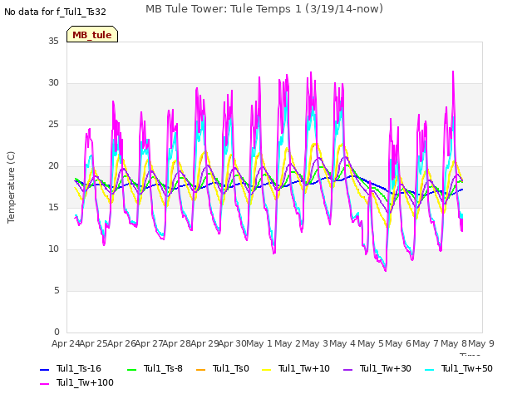The height and width of the screenshot is (399, 532).
Task: Click the 20 y-axis tick label
Action: [x=53, y=166]
